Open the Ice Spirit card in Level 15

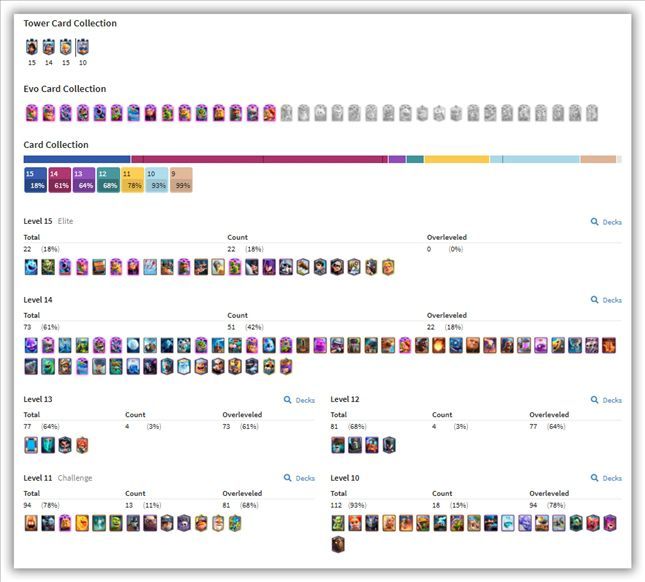(x=31, y=267)
